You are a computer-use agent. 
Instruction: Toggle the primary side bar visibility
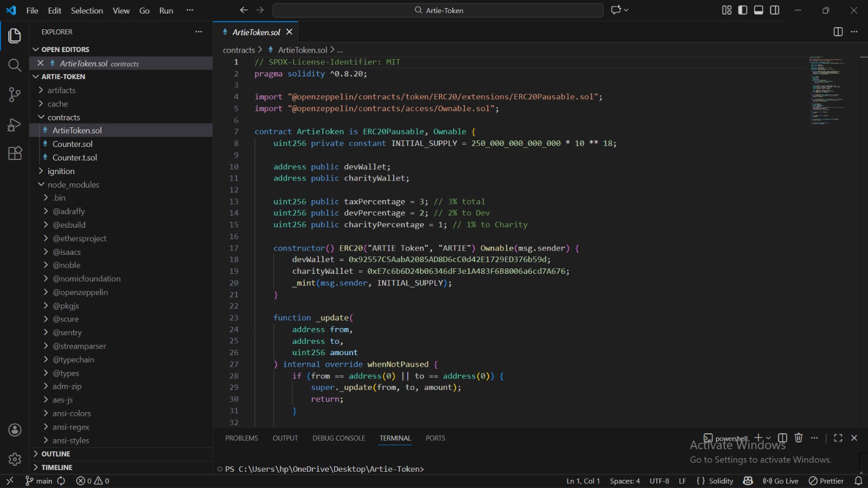coord(743,10)
